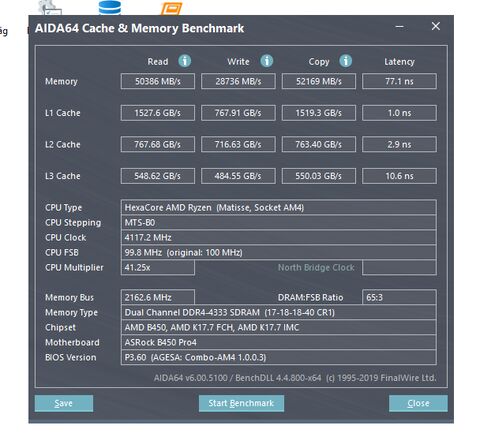
Task: Click the Write column header
Action: [x=238, y=62]
